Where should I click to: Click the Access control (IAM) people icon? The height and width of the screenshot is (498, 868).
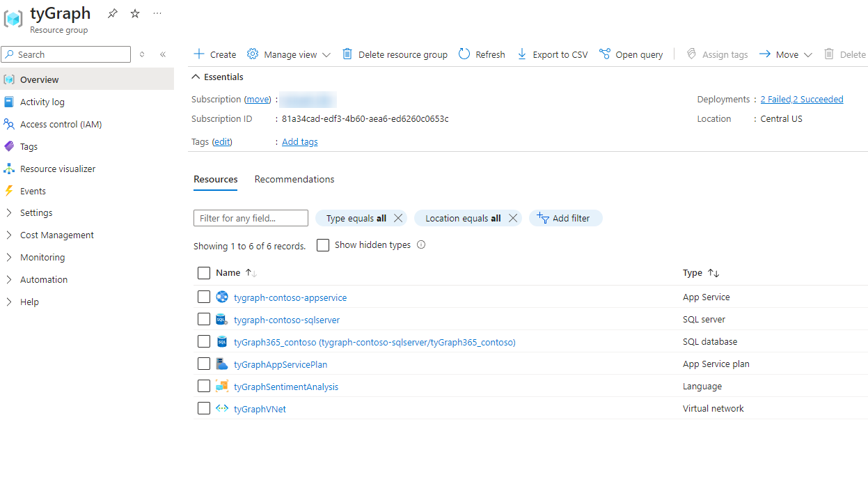[9, 124]
